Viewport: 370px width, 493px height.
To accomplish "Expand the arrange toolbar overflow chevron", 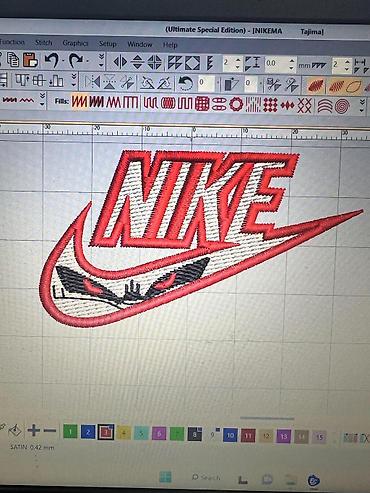I will [74, 81].
